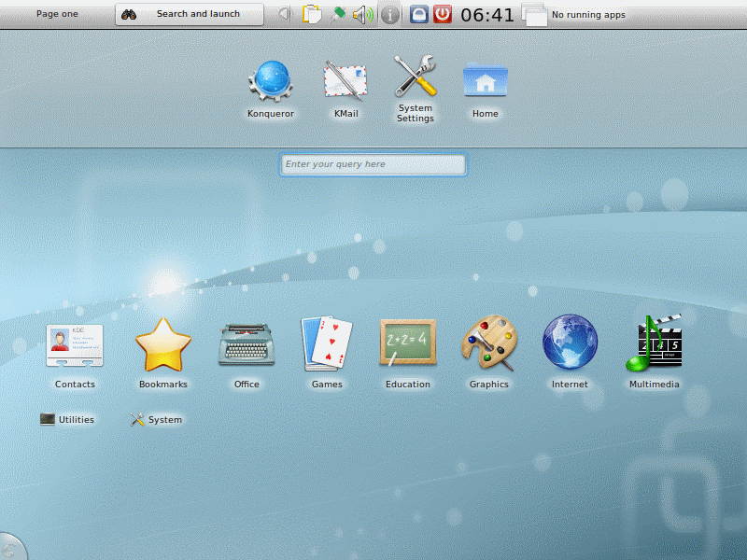Open the System category link
Image resolution: width=747 pixels, height=560 pixels.
[156, 420]
